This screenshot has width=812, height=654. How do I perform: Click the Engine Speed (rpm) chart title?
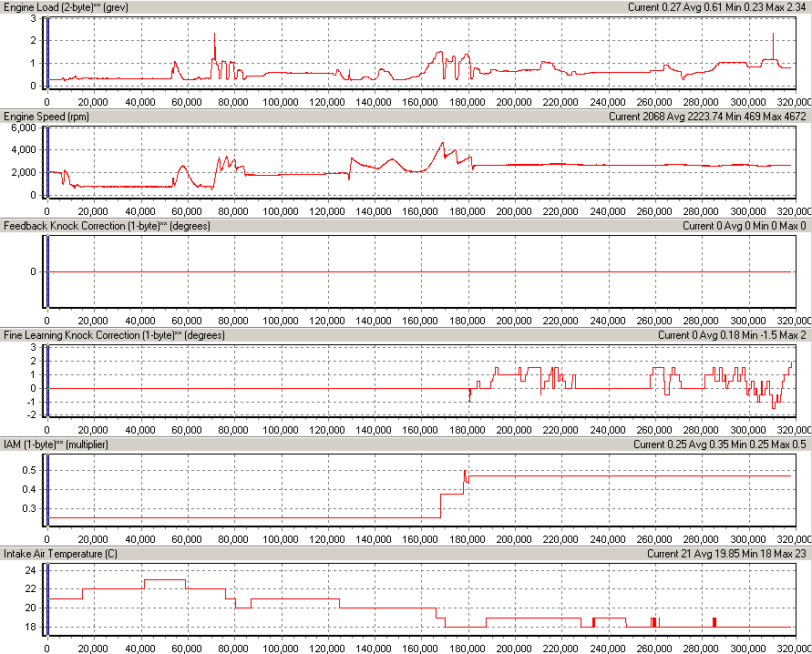pos(46,117)
